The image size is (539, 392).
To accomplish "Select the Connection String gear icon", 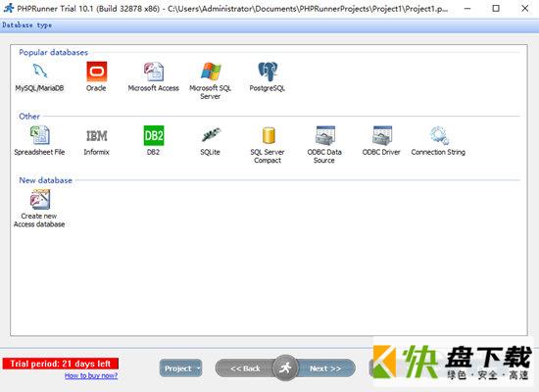I will 439,135.
